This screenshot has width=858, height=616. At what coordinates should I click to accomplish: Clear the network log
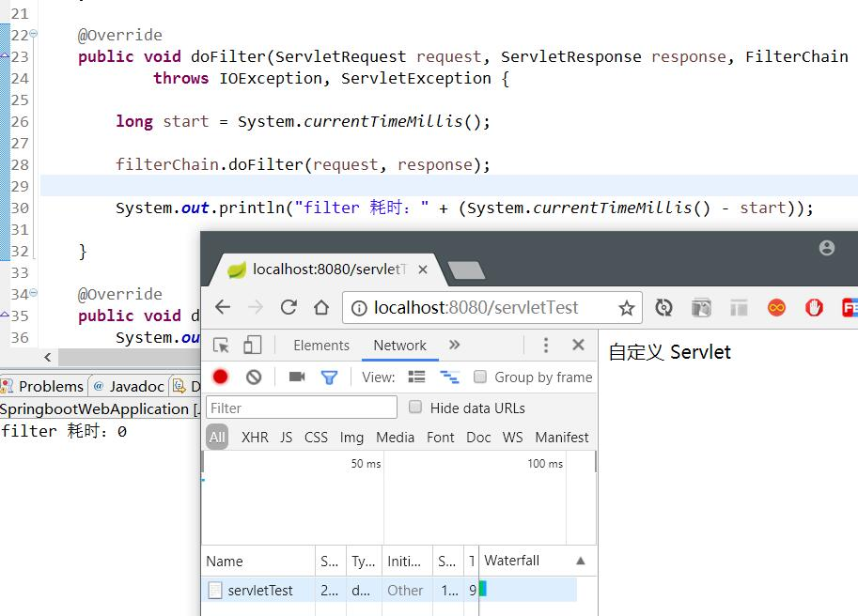click(254, 377)
